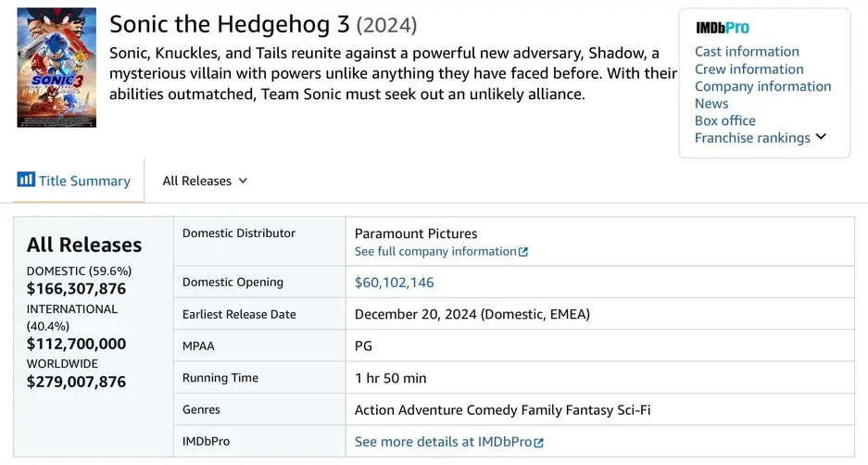Go to Crew information
Image resolution: width=868 pixels, height=465 pixels.
click(748, 69)
